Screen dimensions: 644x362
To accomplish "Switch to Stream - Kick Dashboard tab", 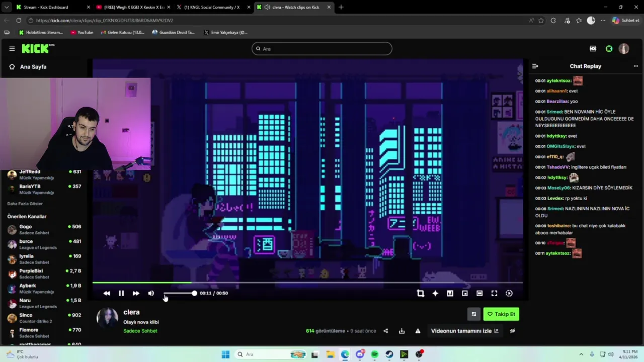I will pyautogui.click(x=53, y=7).
